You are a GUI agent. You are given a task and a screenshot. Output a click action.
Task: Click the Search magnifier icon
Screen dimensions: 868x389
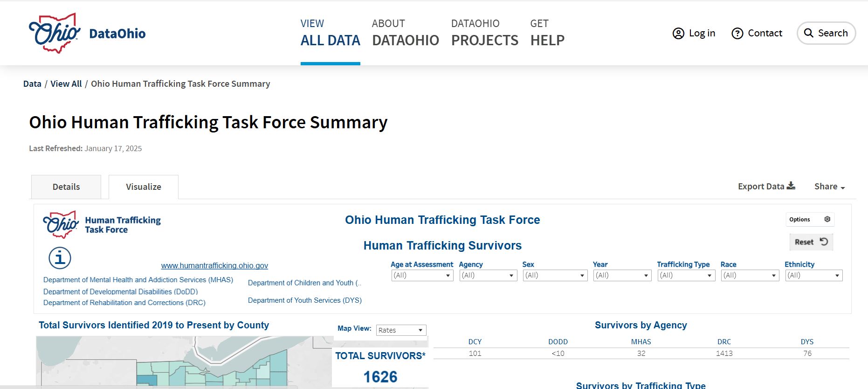coord(809,33)
